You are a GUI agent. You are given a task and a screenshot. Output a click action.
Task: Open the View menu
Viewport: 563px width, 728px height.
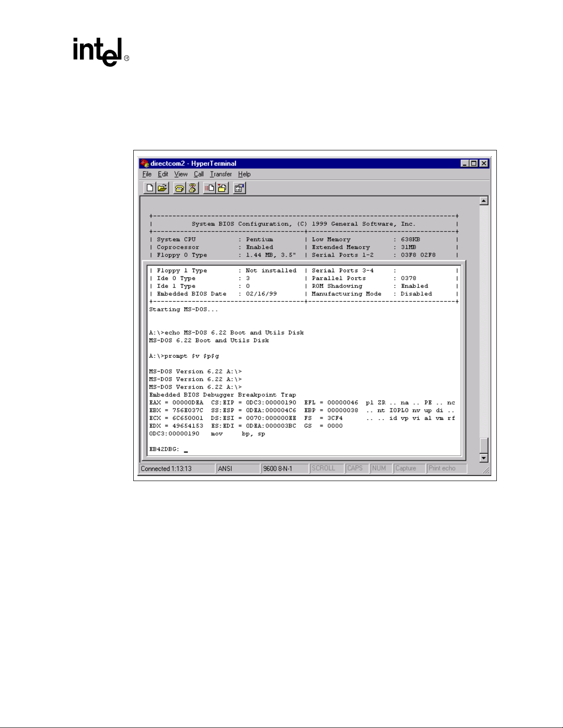coord(181,174)
